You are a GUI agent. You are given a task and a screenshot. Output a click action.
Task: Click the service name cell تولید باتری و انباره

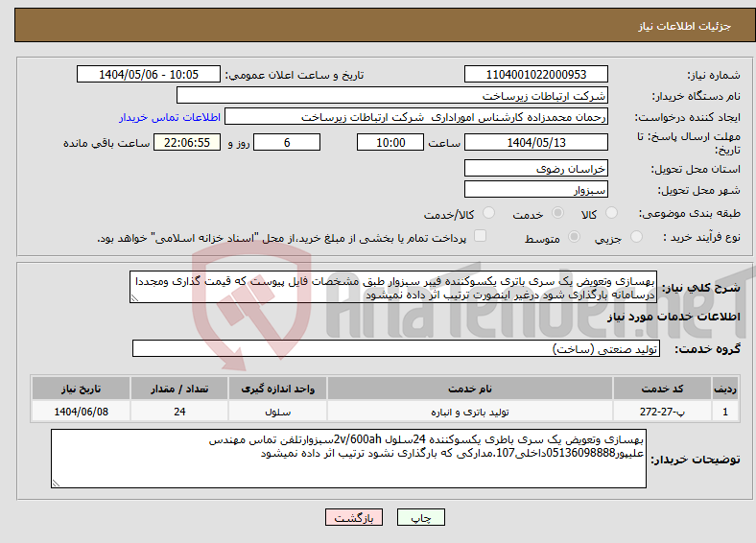(469, 412)
